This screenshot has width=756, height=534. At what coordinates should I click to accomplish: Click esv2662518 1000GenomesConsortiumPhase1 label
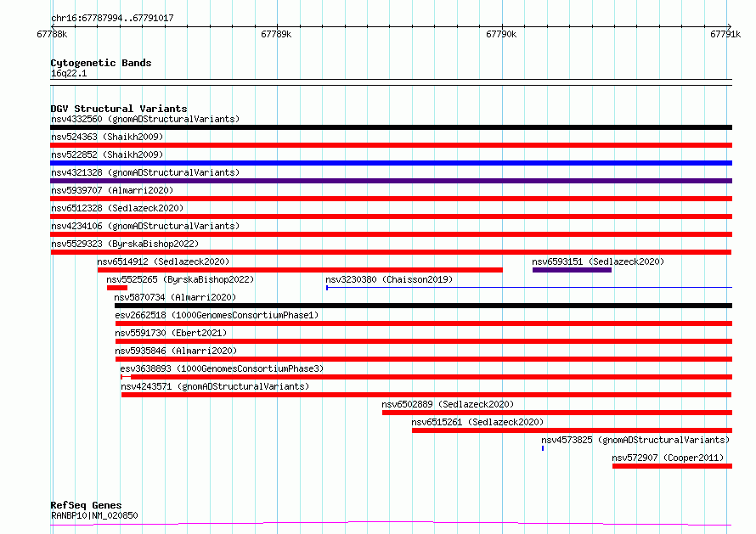pyautogui.click(x=217, y=315)
